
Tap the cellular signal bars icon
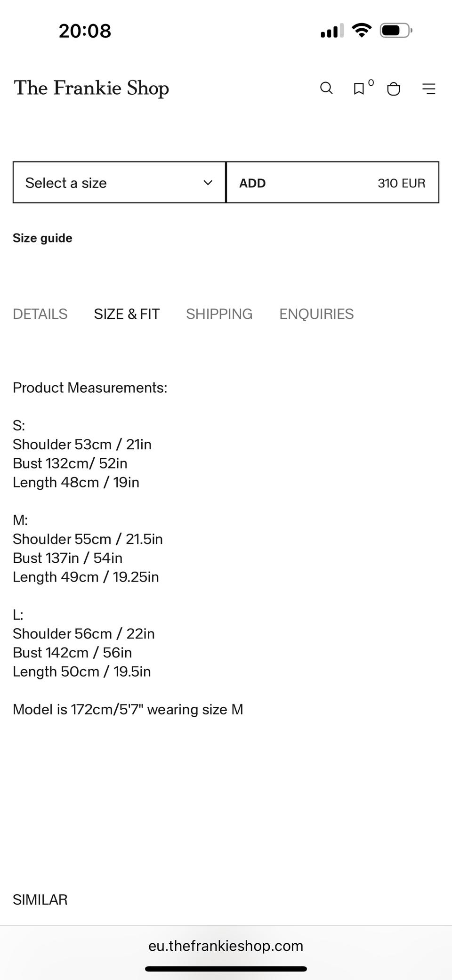pyautogui.click(x=332, y=31)
